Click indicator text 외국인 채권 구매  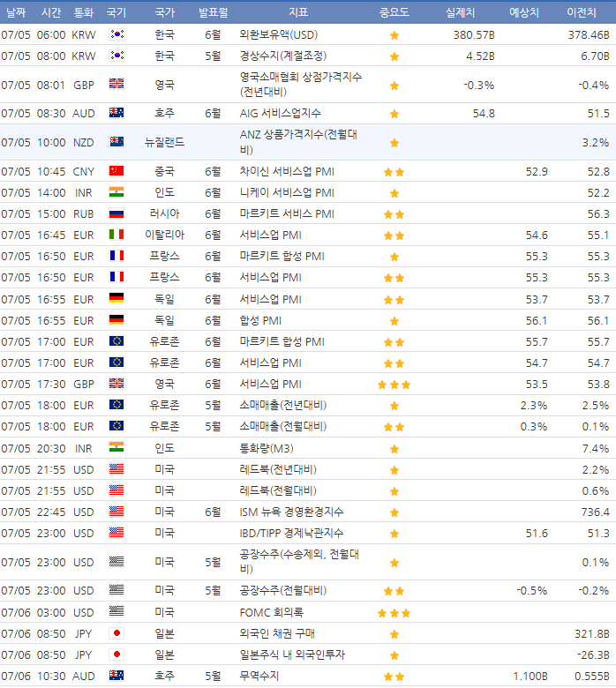(277, 633)
